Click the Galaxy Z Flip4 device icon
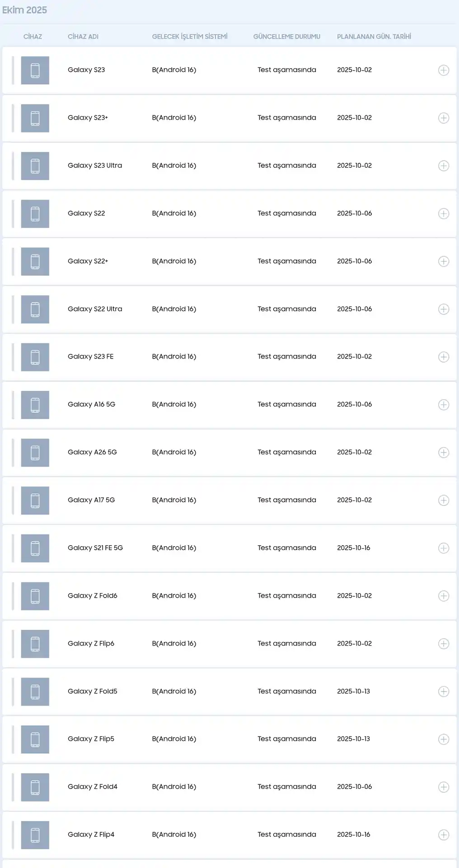 click(x=35, y=835)
